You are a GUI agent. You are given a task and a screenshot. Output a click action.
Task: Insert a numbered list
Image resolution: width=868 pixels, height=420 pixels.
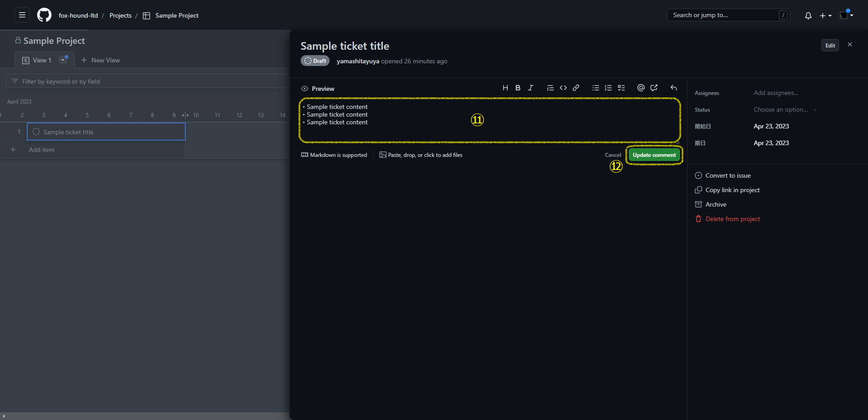609,88
